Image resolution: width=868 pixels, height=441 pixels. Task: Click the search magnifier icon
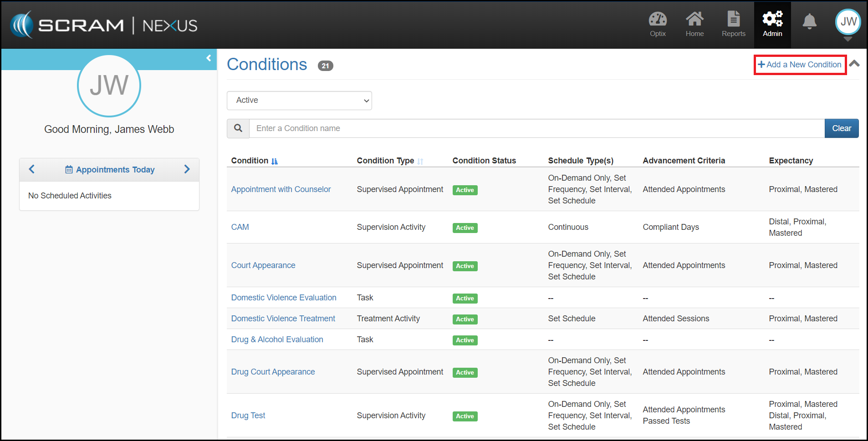pyautogui.click(x=238, y=128)
